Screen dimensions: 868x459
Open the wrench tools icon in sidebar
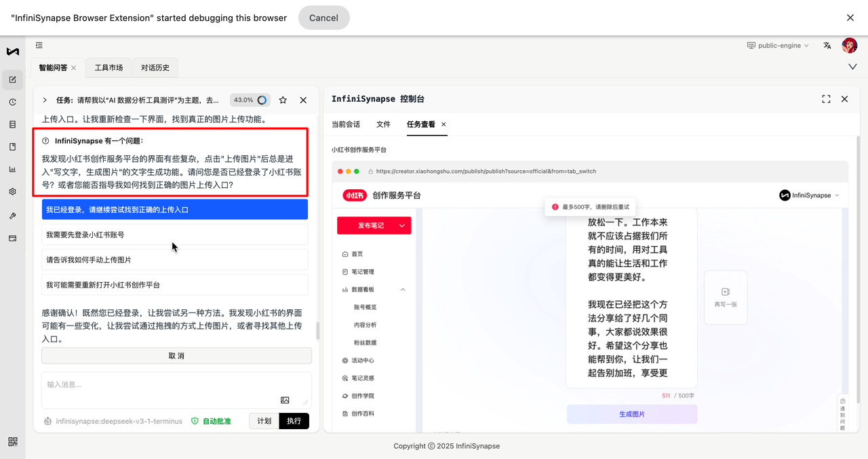point(12,216)
